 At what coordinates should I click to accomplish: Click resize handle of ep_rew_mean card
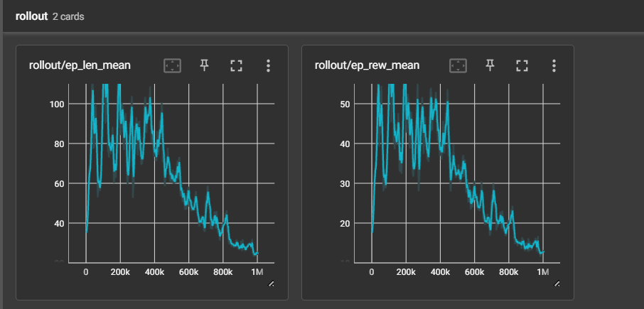(557, 283)
